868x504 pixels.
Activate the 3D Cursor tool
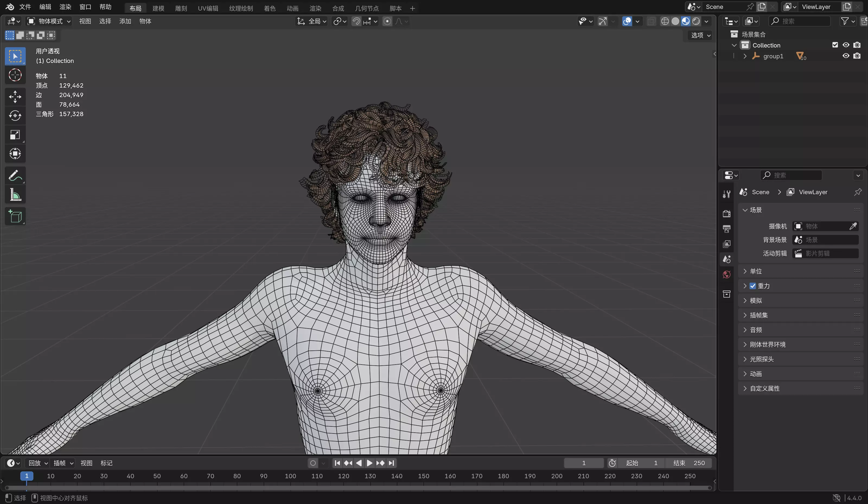point(15,75)
